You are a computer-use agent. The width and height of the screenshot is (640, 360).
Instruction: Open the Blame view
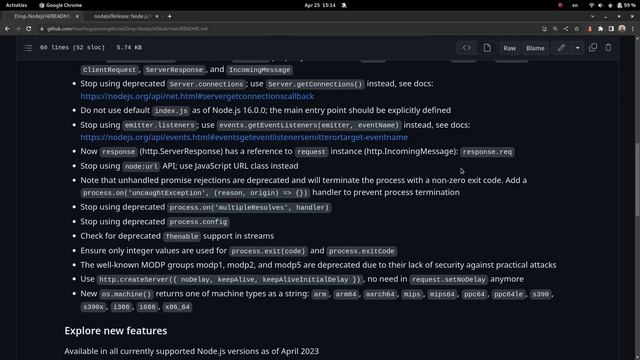point(535,48)
